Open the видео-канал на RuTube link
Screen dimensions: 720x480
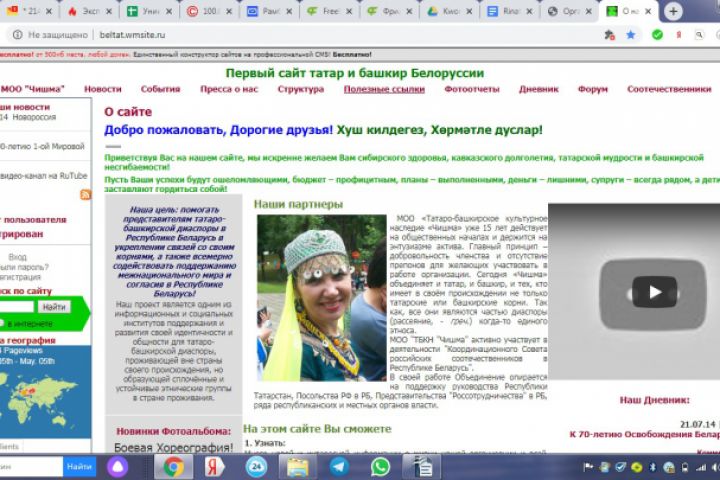click(44, 175)
